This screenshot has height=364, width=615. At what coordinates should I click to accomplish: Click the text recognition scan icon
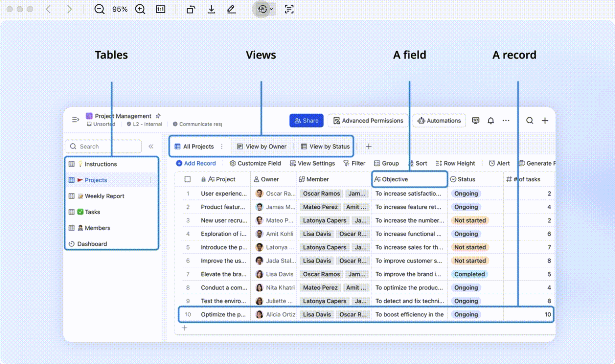coord(289,9)
